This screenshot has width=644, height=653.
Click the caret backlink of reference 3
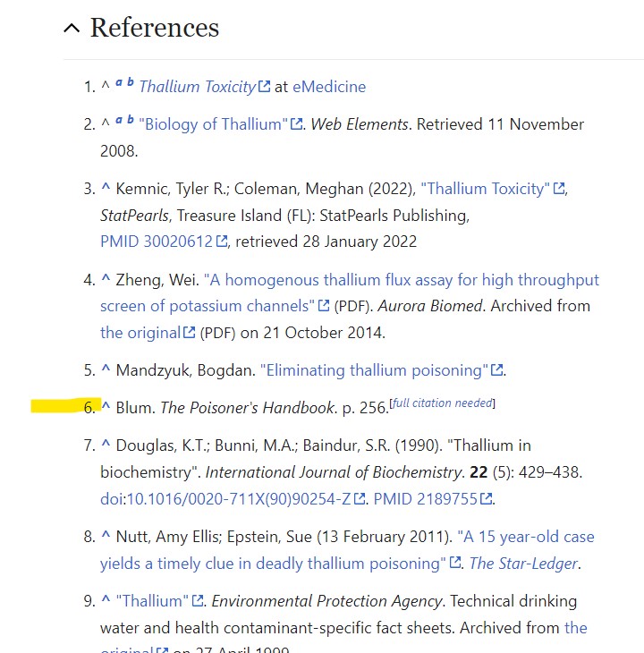[105, 189]
